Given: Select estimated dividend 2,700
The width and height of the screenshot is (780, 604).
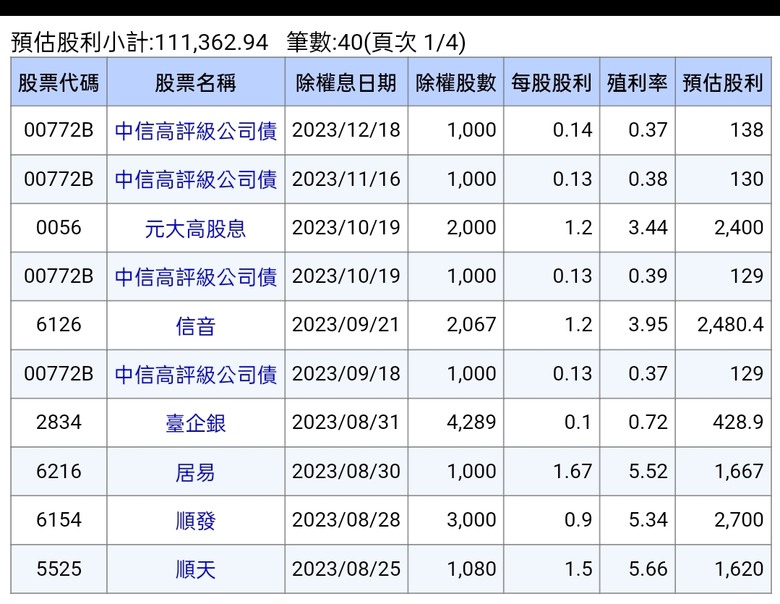Looking at the screenshot, I should [x=739, y=520].
